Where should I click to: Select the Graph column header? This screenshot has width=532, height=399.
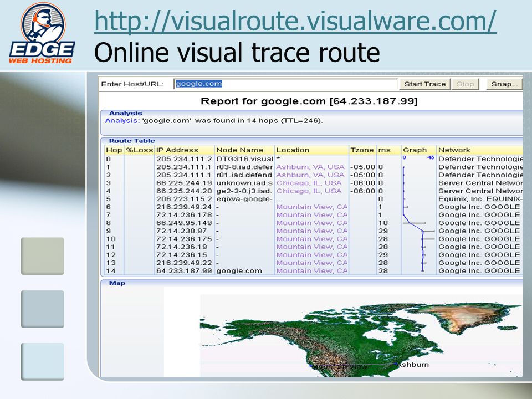tap(419, 150)
